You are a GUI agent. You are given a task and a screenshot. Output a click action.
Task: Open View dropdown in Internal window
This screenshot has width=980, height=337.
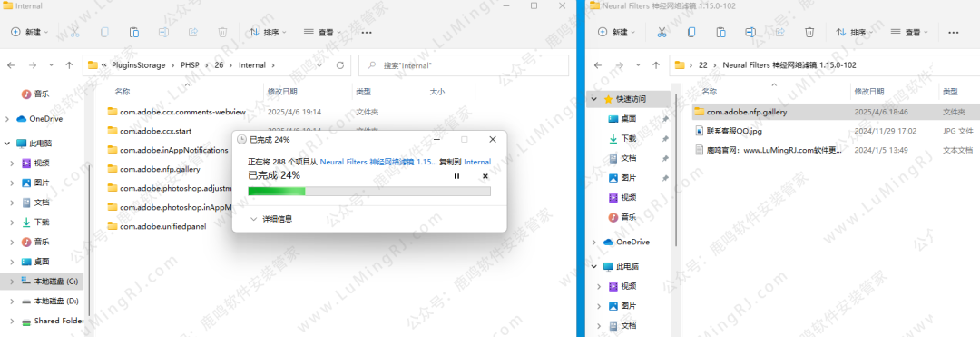322,32
